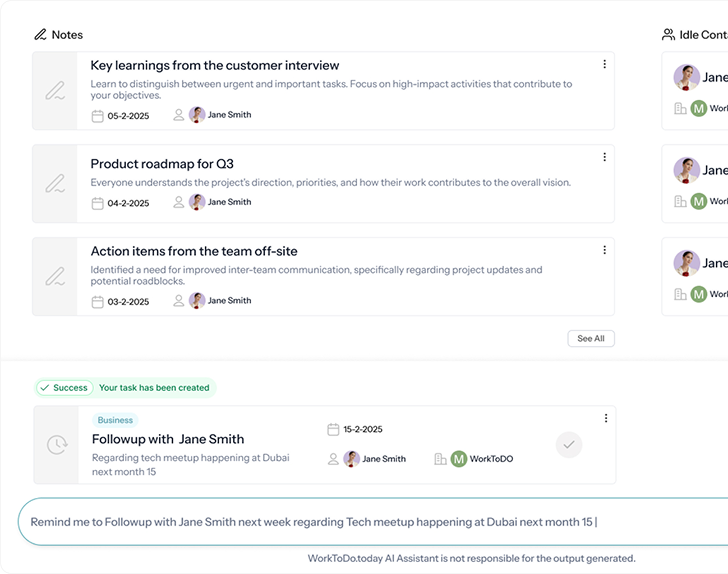Click Idle Contacts people icon in header
The height and width of the screenshot is (574, 728).
click(x=668, y=35)
